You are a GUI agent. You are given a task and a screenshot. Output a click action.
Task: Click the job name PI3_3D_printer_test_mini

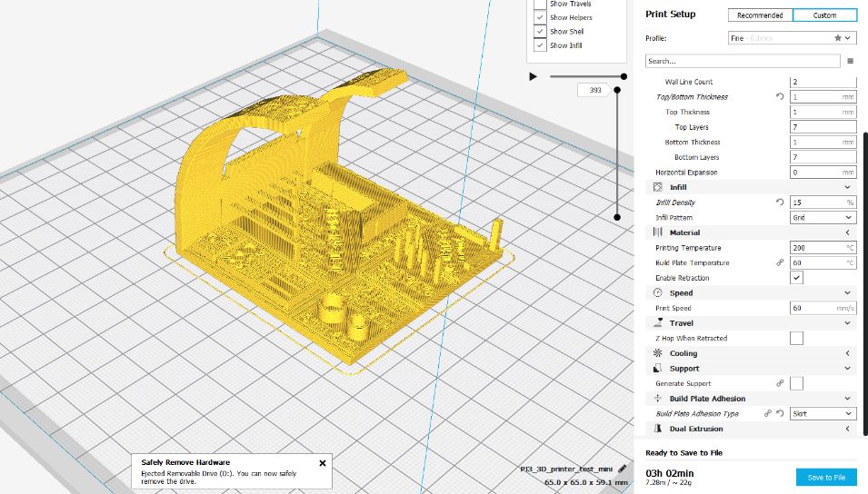pyautogui.click(x=566, y=469)
